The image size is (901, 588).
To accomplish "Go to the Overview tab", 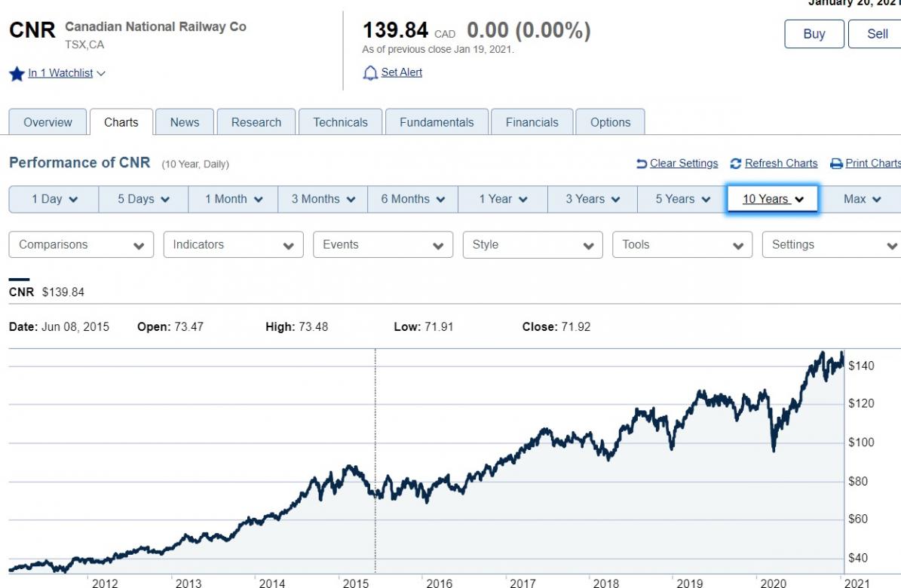I will tap(48, 122).
